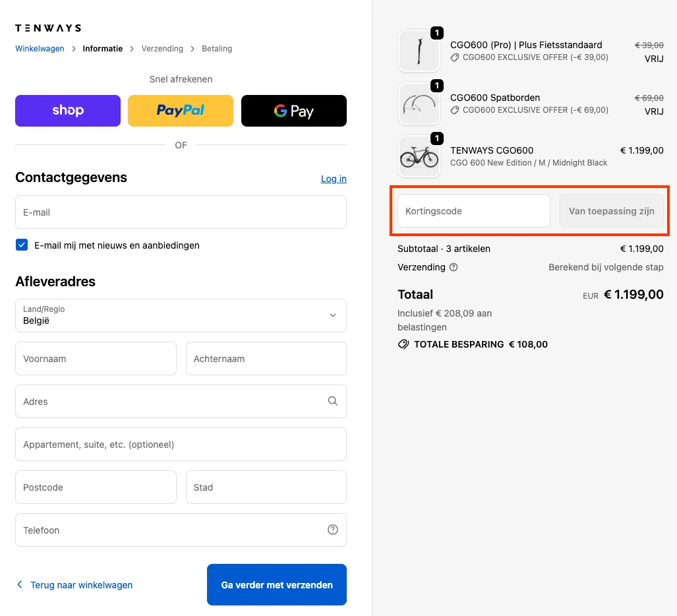
Task: Click the Kortingscode discount field
Action: [x=473, y=211]
